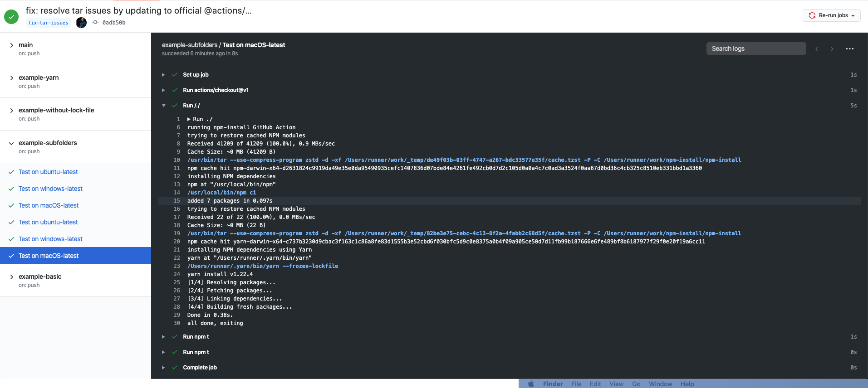The width and height of the screenshot is (868, 388).
Task: Click the Re-run jobs refresh icon
Action: point(812,15)
